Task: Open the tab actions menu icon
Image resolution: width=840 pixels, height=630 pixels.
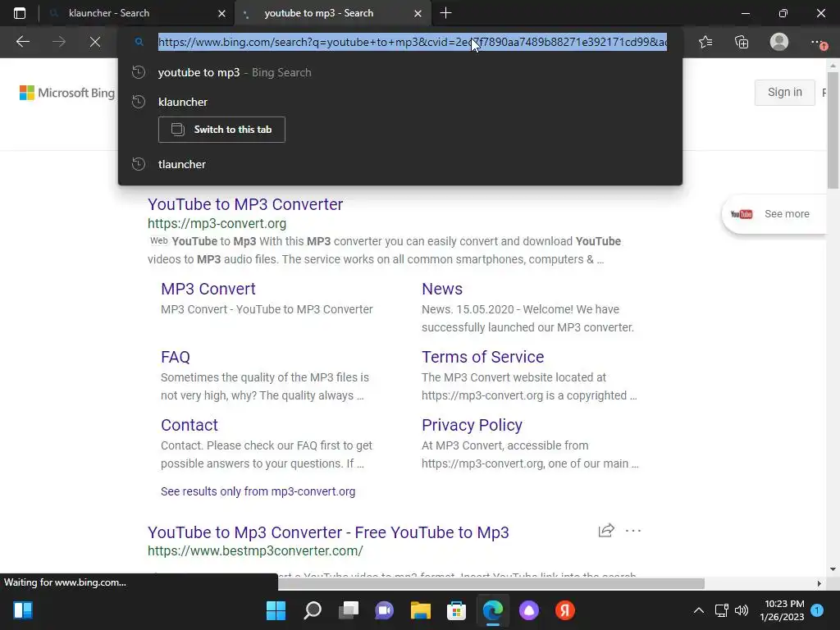Action: click(x=20, y=13)
